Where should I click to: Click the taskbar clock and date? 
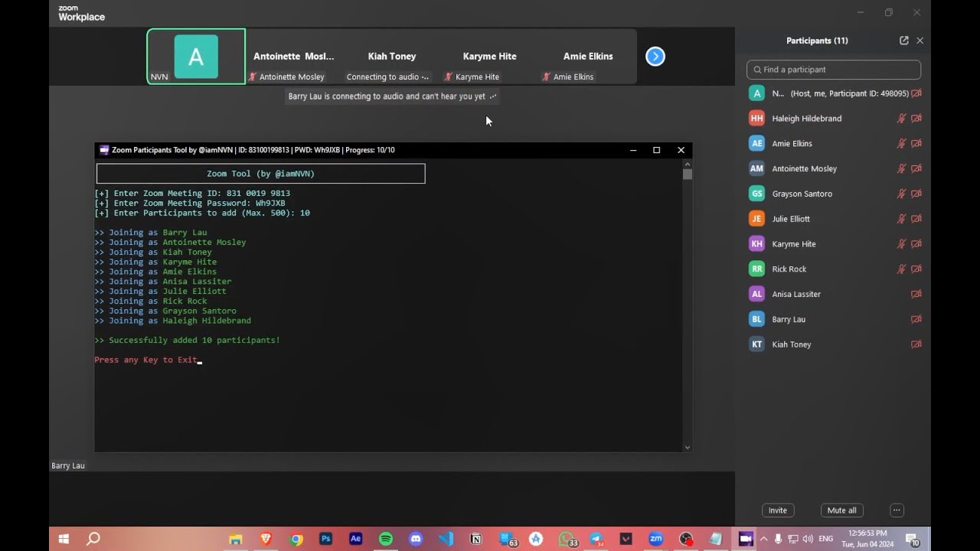pos(867,539)
